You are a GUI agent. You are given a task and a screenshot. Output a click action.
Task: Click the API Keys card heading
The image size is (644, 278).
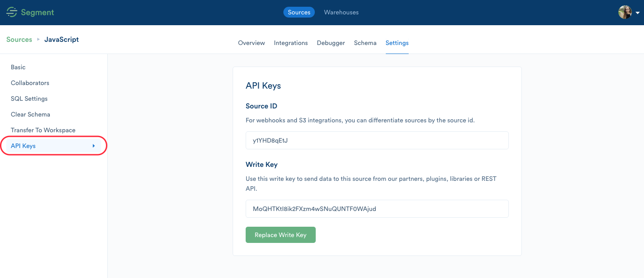263,85
